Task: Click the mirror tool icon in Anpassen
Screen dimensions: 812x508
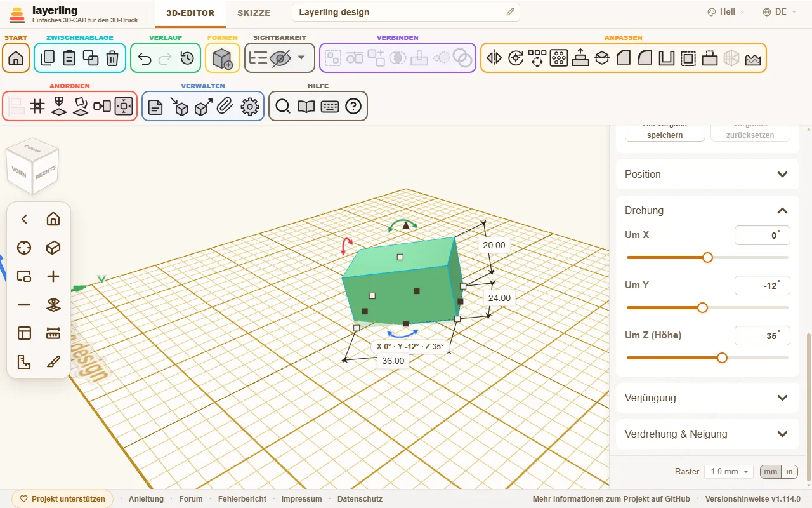Action: point(494,58)
